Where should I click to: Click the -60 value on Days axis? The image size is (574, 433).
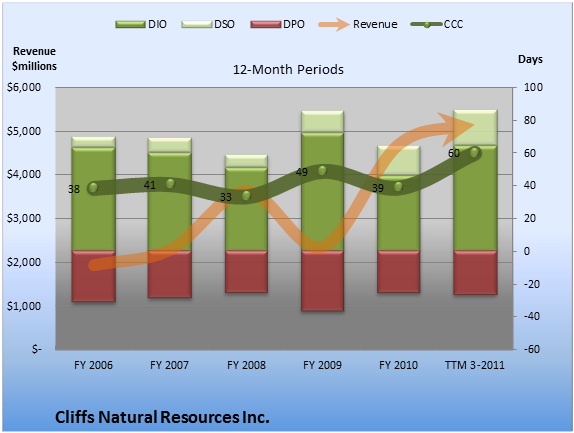coord(532,349)
